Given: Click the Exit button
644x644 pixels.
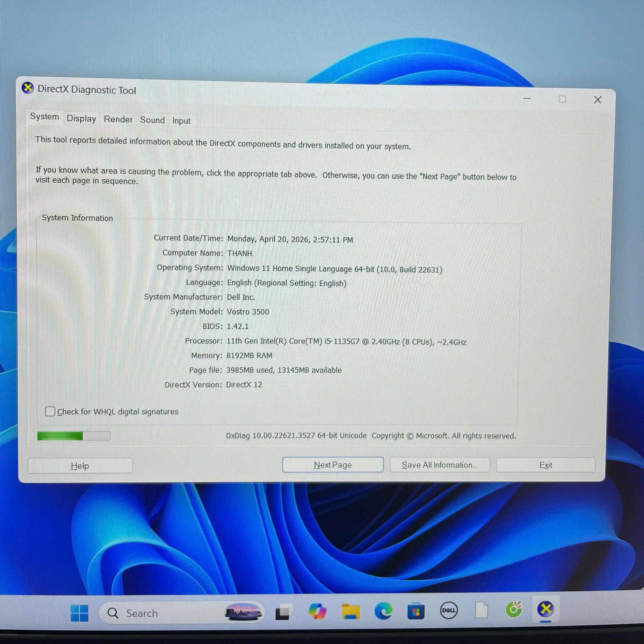Looking at the screenshot, I should coord(545,465).
